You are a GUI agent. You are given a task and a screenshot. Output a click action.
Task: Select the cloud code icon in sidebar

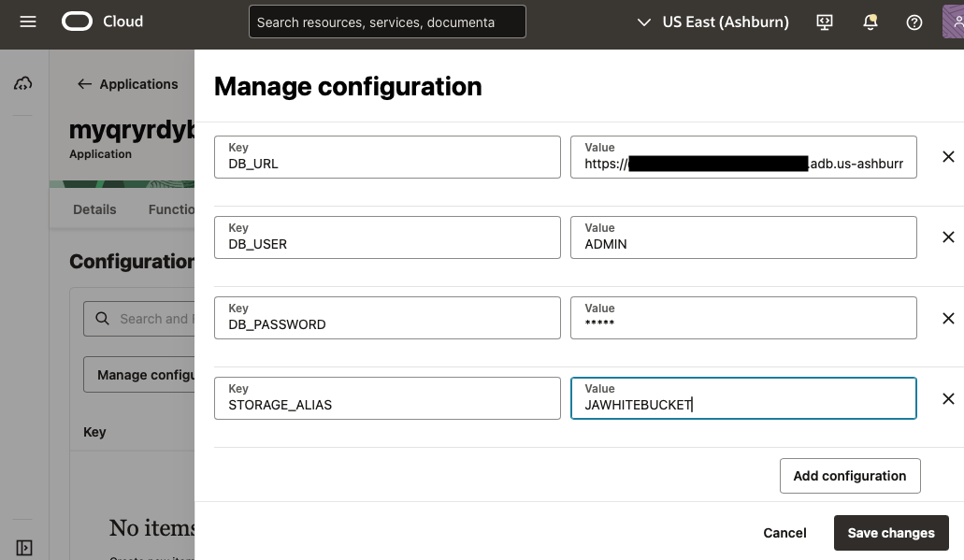pos(23,83)
